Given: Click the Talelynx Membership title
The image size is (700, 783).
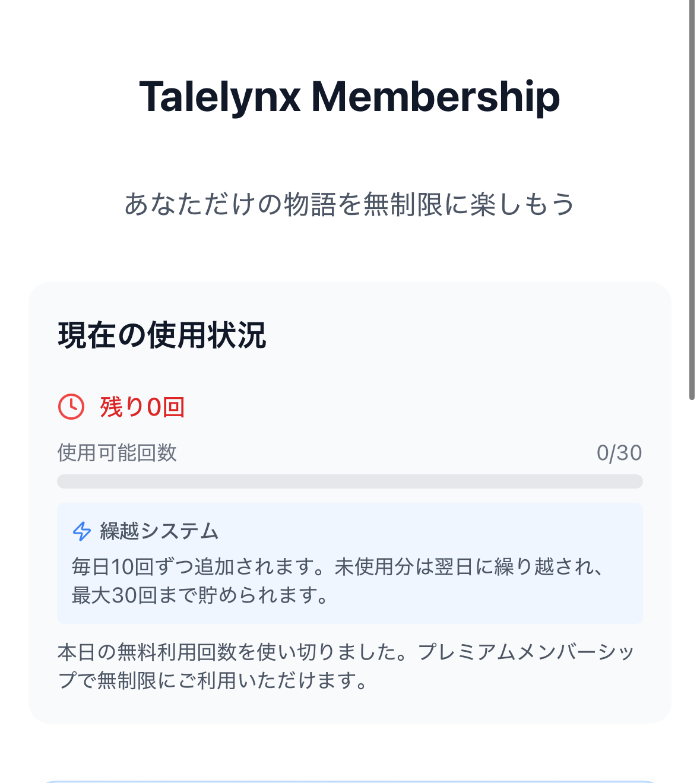Looking at the screenshot, I should click(349, 96).
